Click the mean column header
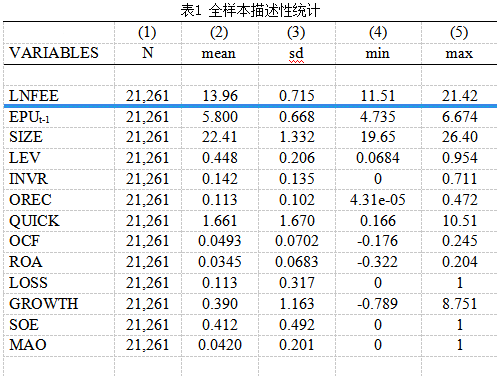 tap(219, 54)
